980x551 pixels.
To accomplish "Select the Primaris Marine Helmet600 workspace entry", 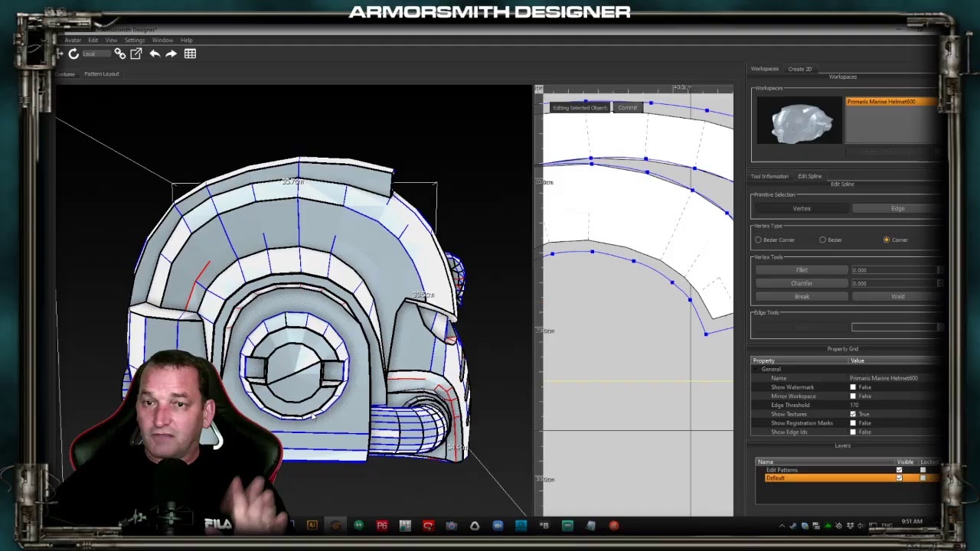I will (892, 102).
